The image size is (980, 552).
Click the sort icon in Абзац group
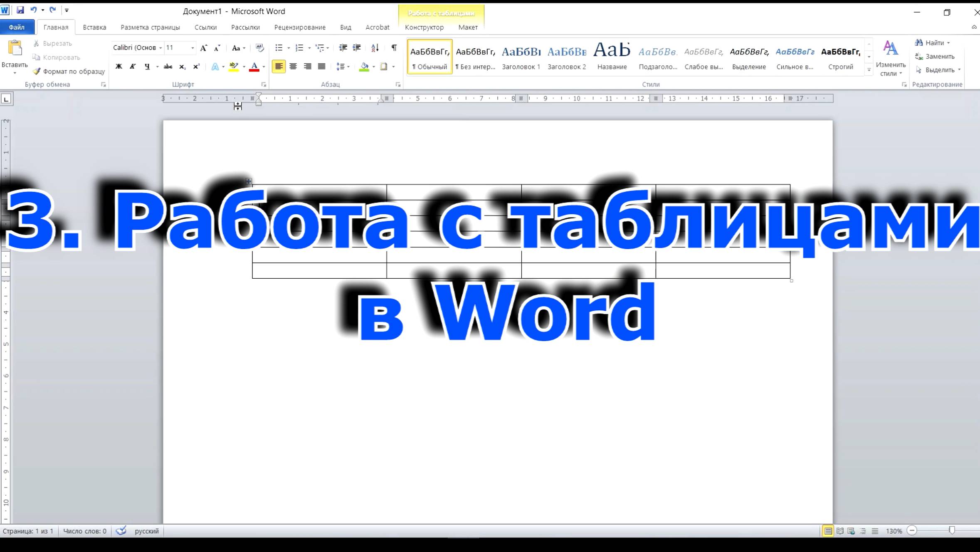click(374, 48)
